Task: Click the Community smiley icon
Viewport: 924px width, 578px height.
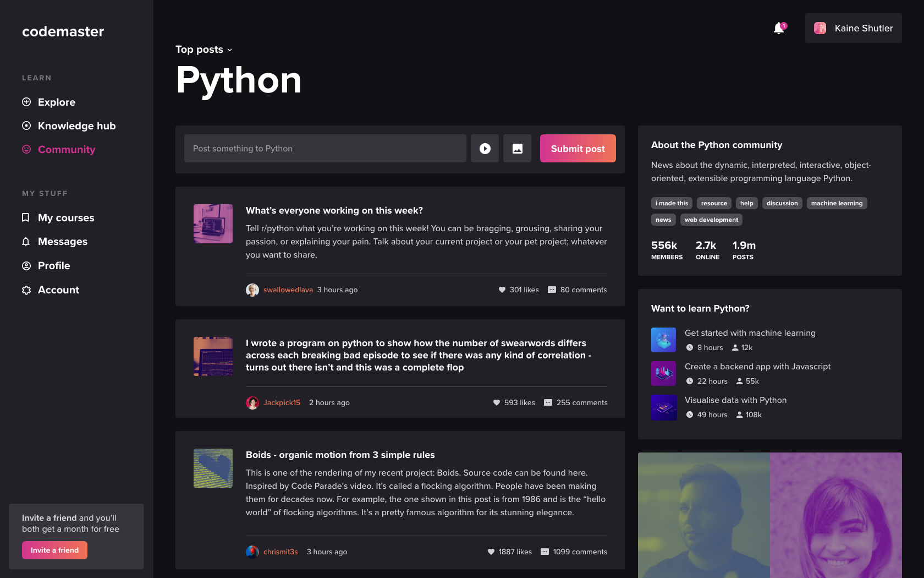Action: tap(26, 149)
